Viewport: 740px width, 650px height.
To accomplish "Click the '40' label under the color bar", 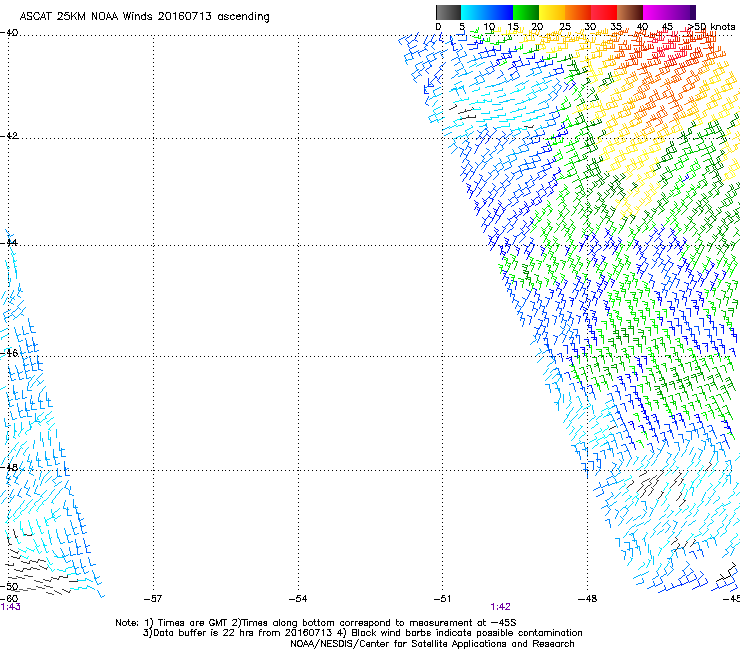I will (x=642, y=27).
